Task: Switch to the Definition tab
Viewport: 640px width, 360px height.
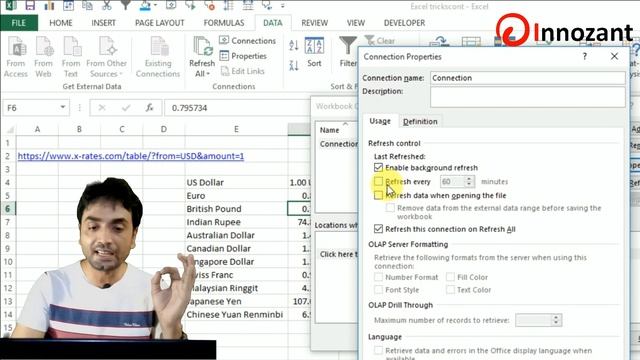Action: (420, 122)
